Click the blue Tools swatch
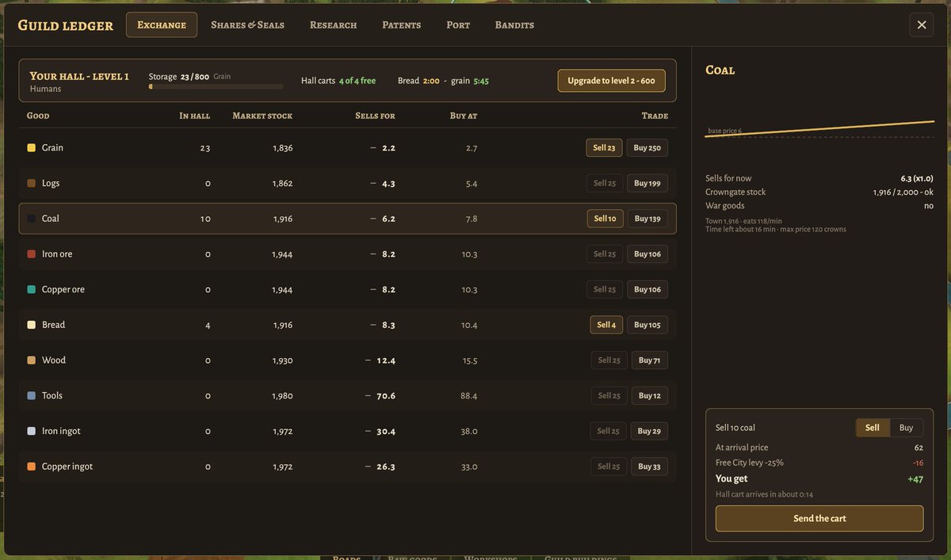 tap(31, 395)
